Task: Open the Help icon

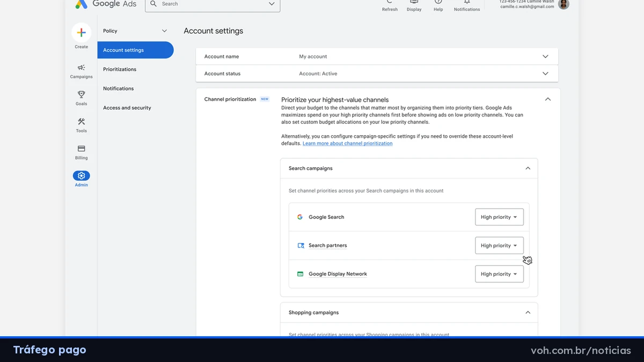Action: [x=438, y=2]
